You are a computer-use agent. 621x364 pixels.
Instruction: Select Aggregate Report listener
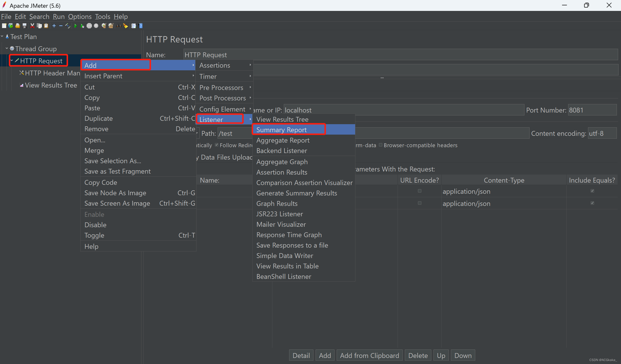tap(304, 140)
